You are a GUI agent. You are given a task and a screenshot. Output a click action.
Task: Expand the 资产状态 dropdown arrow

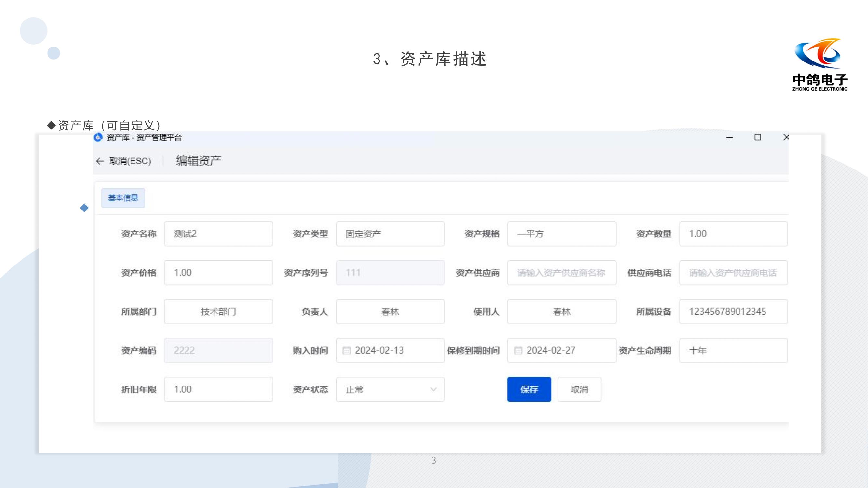(434, 390)
